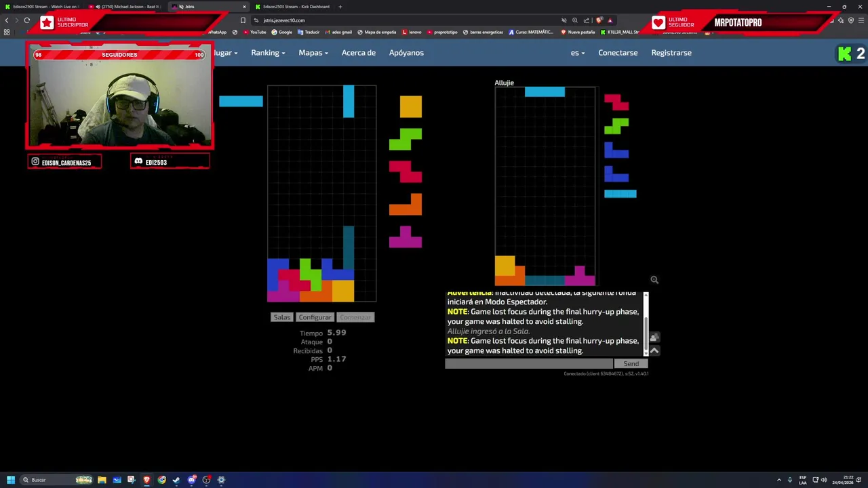Click the Discord EDI2503 badge
Screen dimensions: 868x488
(x=170, y=162)
